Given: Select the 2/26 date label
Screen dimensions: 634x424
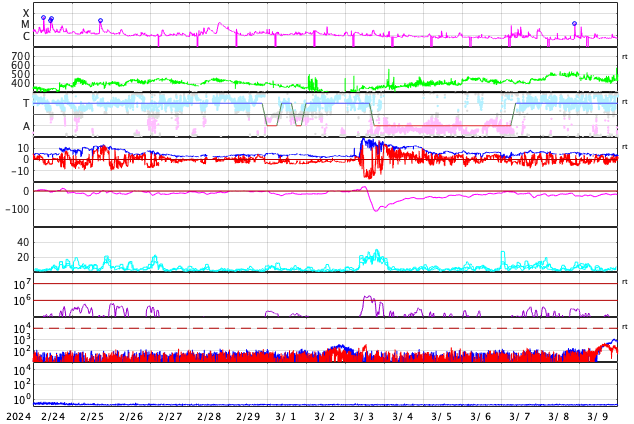Looking at the screenshot, I should 131,417.
